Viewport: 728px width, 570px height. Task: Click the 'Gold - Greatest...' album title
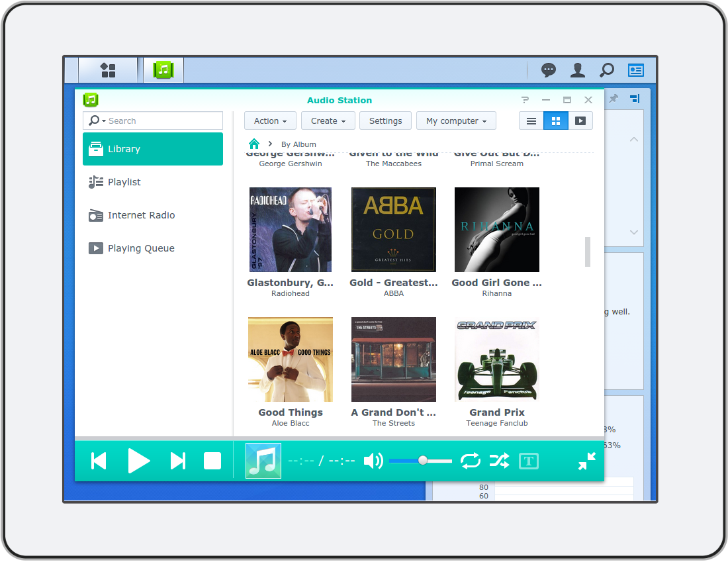click(x=394, y=283)
